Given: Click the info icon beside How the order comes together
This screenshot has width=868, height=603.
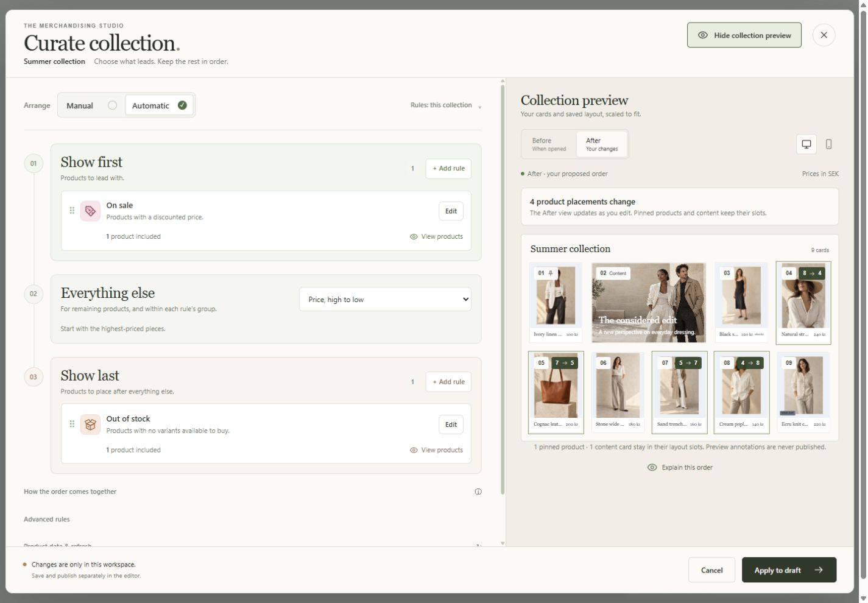Looking at the screenshot, I should coord(478,492).
